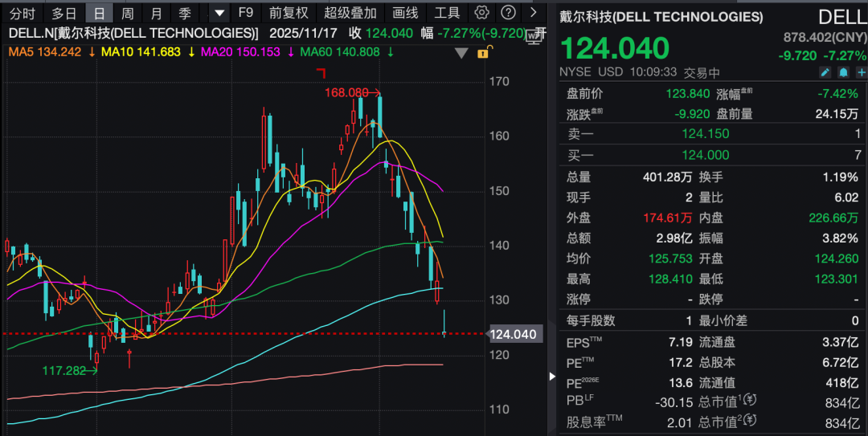
Task: Open the gray triangle indicator dropdown
Action: click(x=461, y=53)
